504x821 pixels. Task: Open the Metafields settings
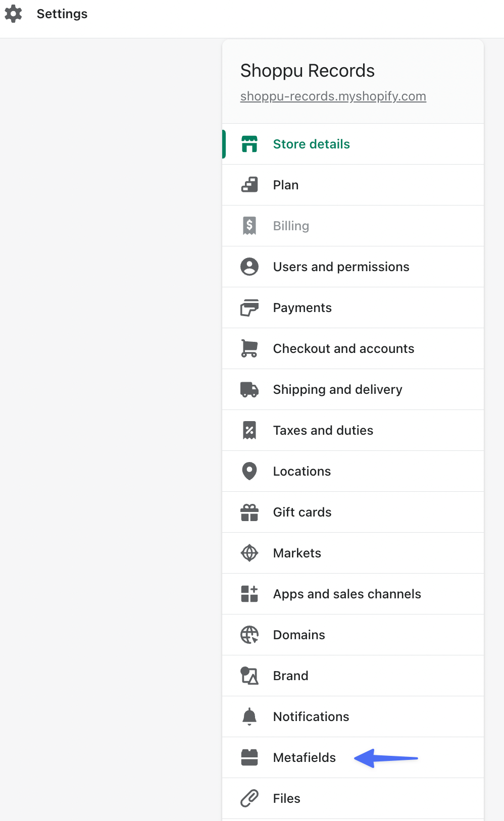coord(304,757)
